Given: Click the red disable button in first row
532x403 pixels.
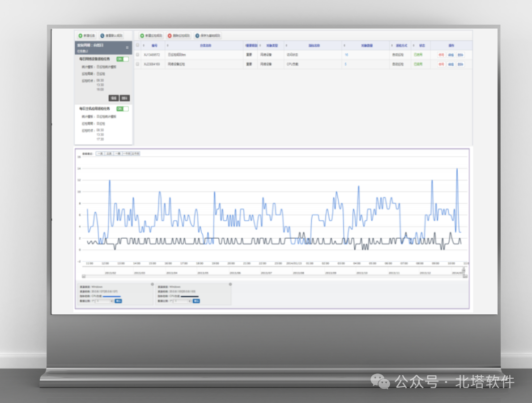Looking at the screenshot, I should pos(441,55).
